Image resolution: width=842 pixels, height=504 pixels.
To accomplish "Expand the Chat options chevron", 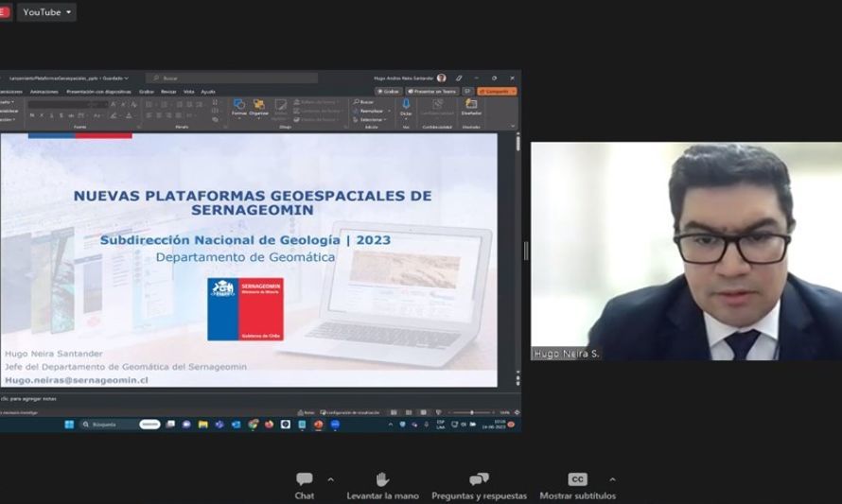I will tap(331, 479).
